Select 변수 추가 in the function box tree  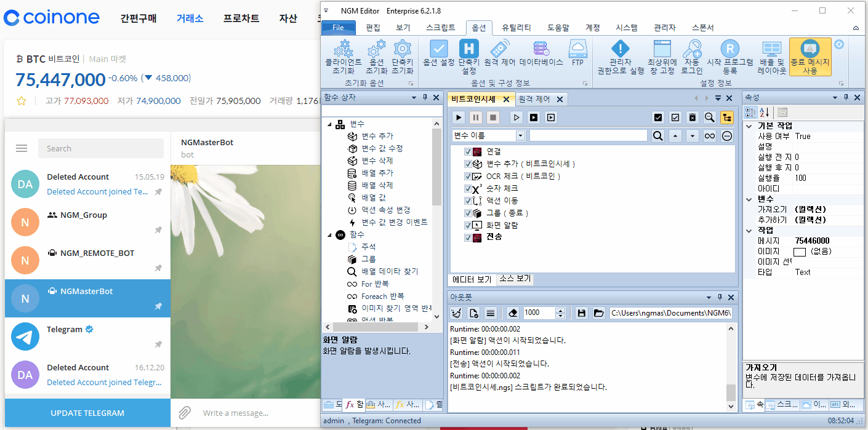[x=377, y=136]
